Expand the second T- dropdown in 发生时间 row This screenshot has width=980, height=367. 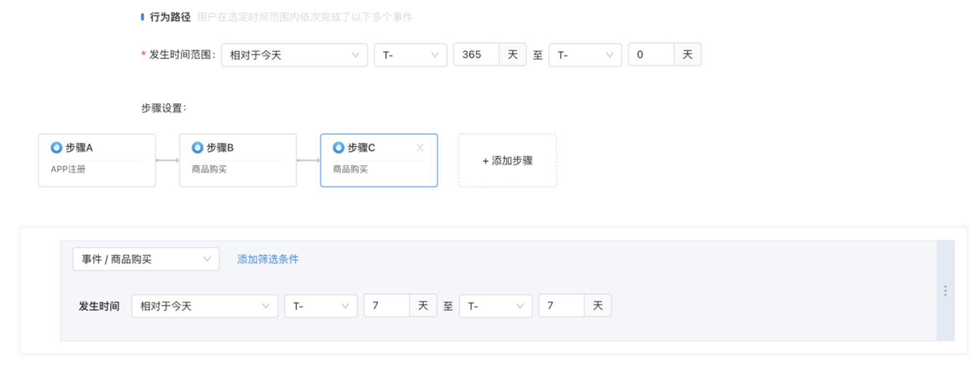[x=495, y=306]
